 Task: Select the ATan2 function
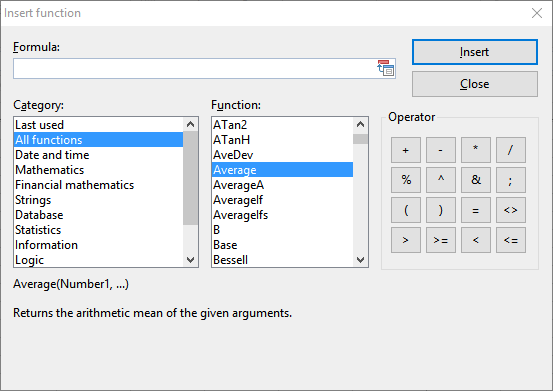282,125
